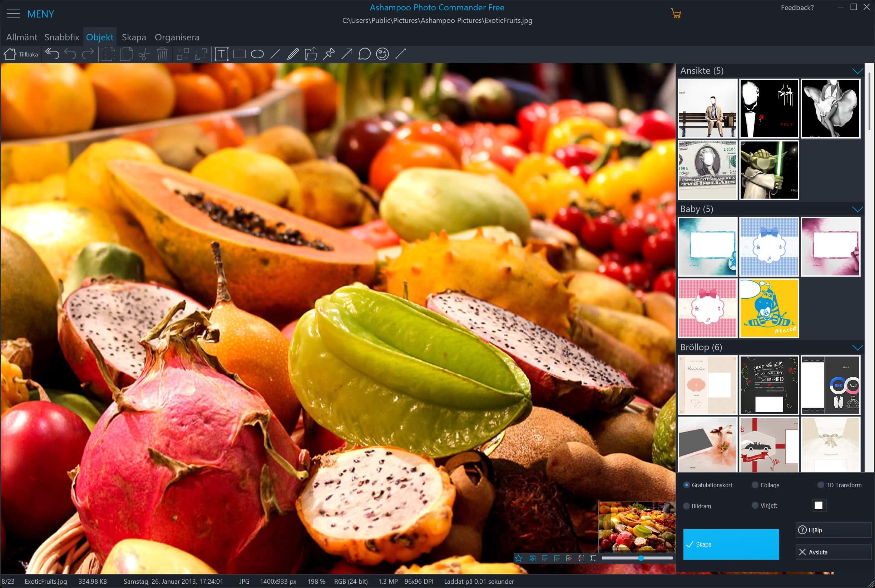Select the Vinjett radio button
The width and height of the screenshot is (875, 588).
point(755,505)
